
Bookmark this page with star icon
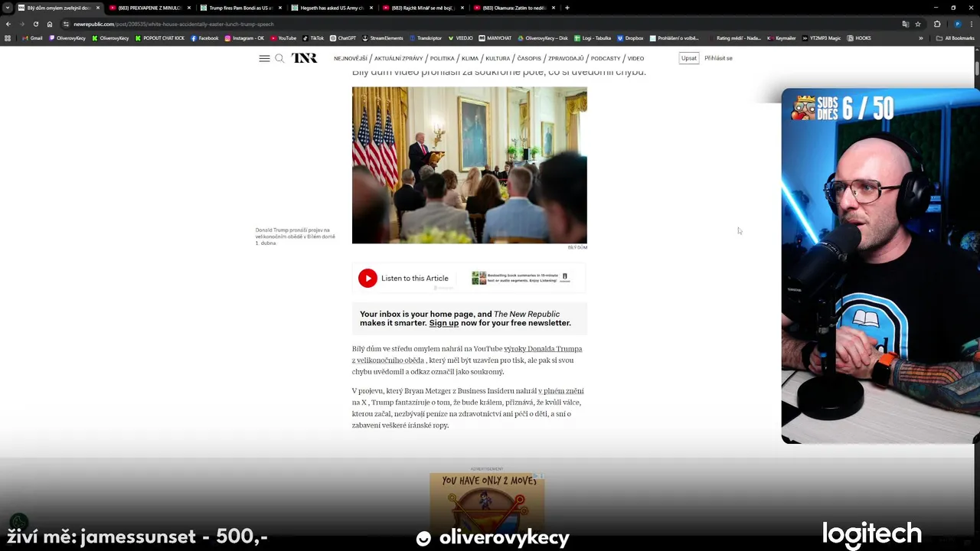click(x=918, y=24)
